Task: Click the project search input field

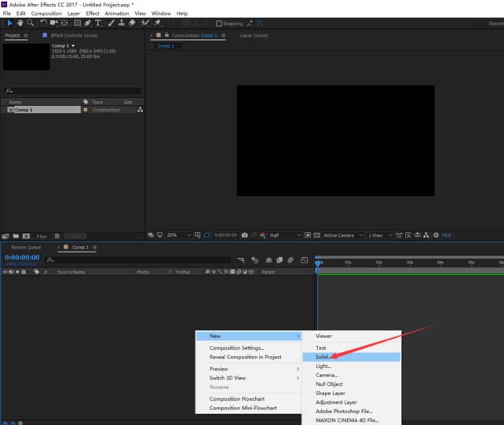Action: pyautogui.click(x=75, y=90)
